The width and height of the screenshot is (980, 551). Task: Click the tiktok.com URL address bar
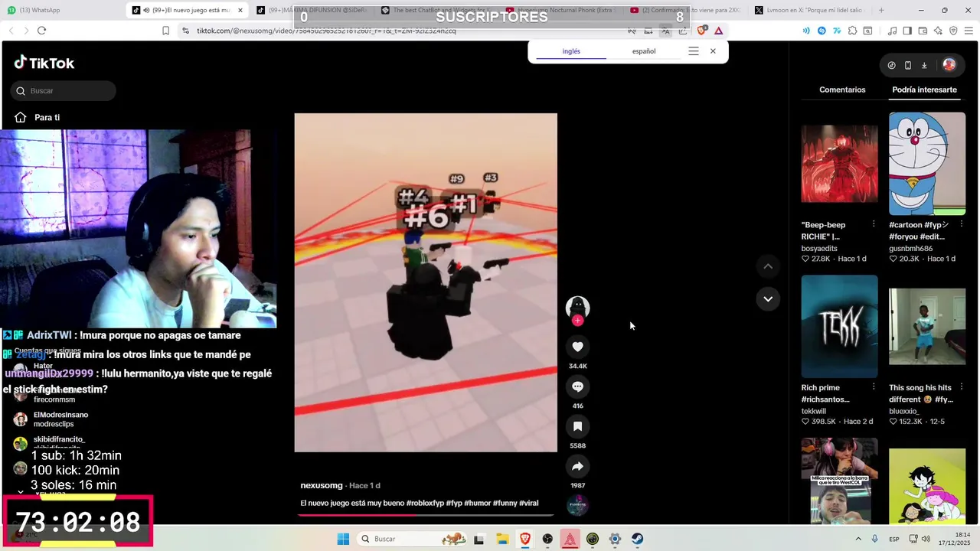click(x=325, y=31)
